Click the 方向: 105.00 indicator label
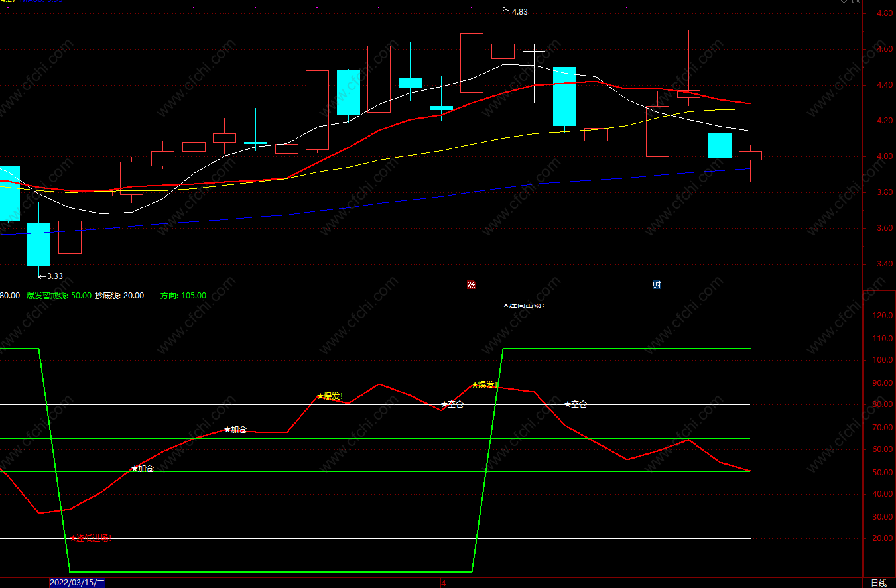The height and width of the screenshot is (588, 896). [183, 296]
